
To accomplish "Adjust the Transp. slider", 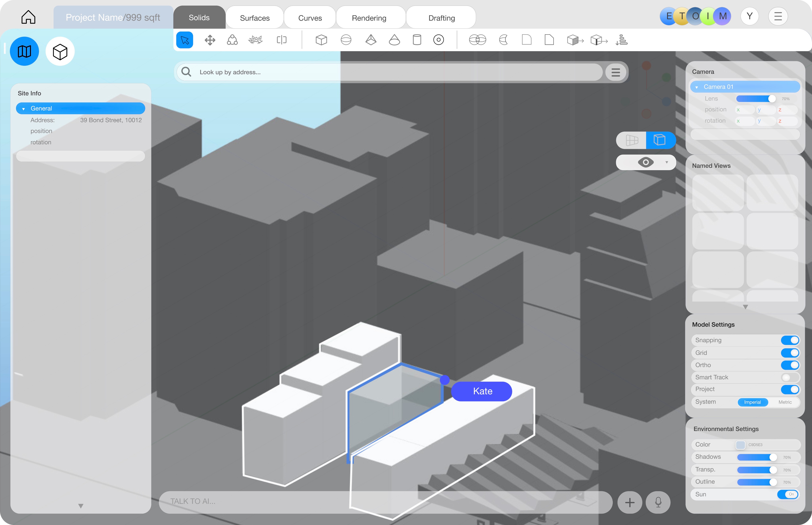I will [757, 470].
